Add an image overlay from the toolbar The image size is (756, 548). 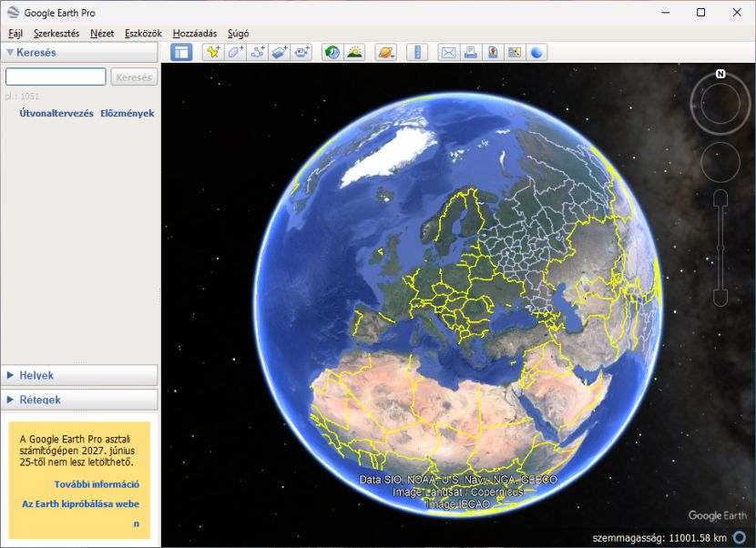click(x=280, y=52)
